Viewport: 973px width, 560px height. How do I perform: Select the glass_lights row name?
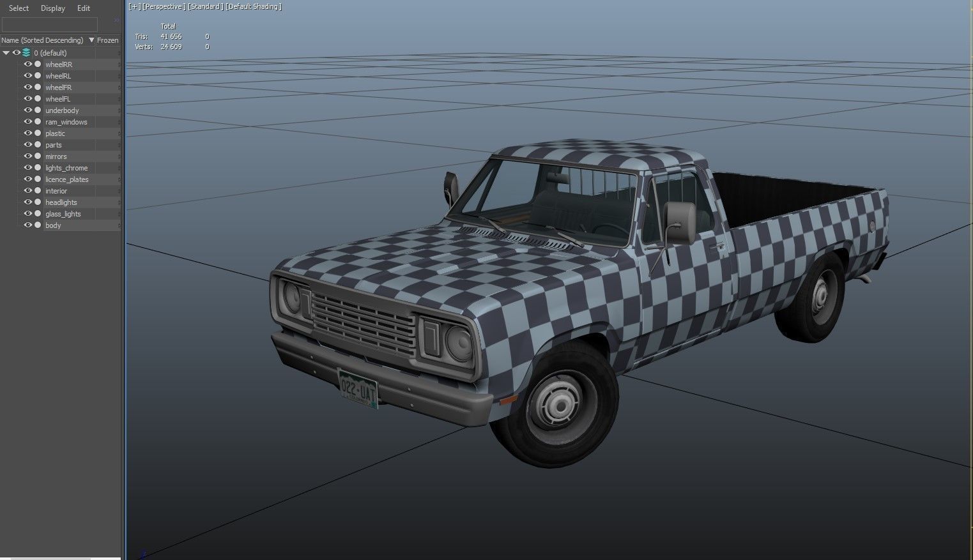63,214
